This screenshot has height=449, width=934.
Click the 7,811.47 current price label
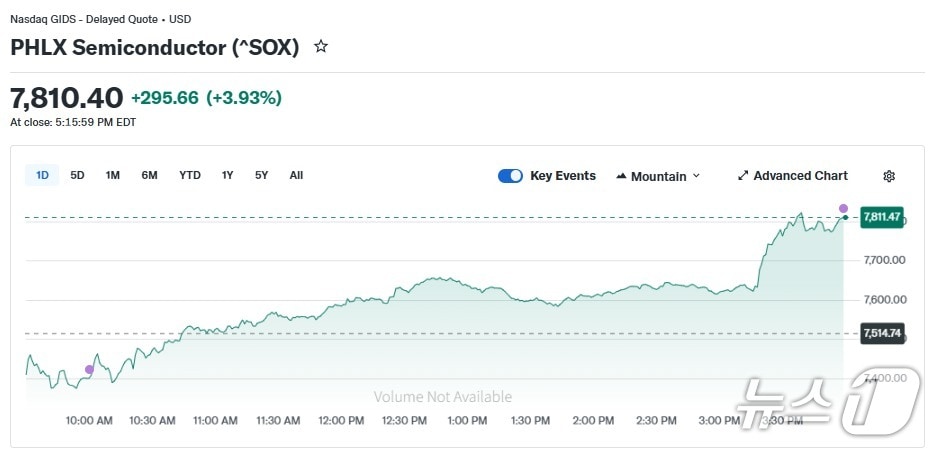pyautogui.click(x=881, y=216)
